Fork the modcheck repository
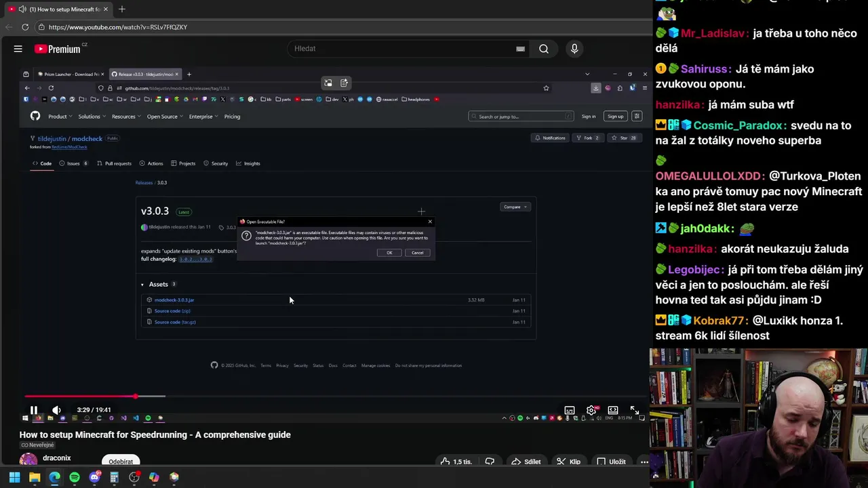 coord(587,138)
